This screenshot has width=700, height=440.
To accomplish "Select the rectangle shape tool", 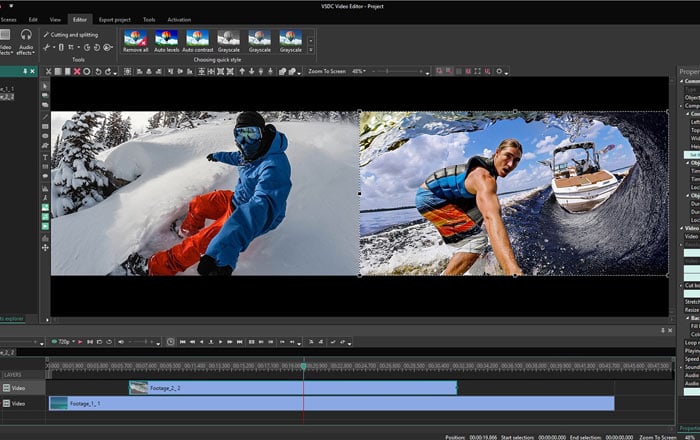I will click(45, 127).
